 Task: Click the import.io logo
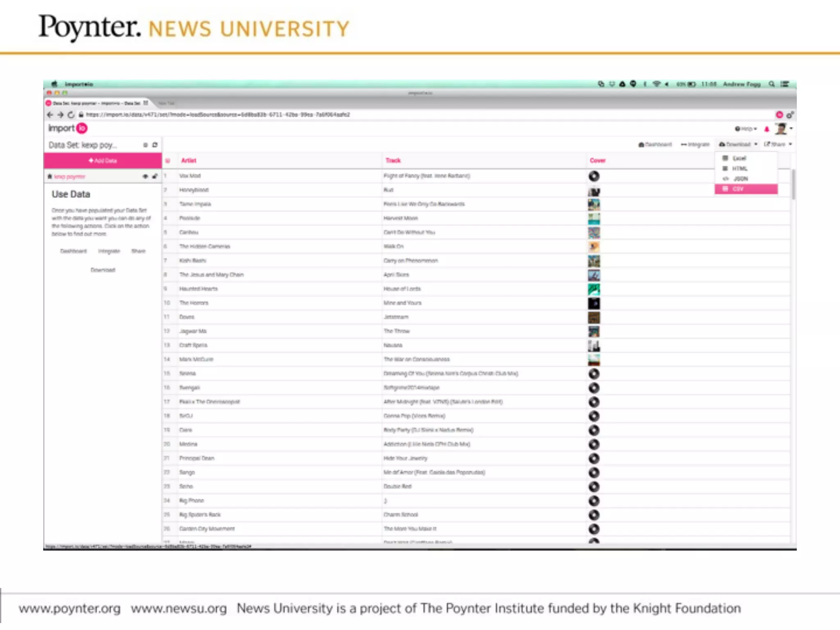(68, 128)
